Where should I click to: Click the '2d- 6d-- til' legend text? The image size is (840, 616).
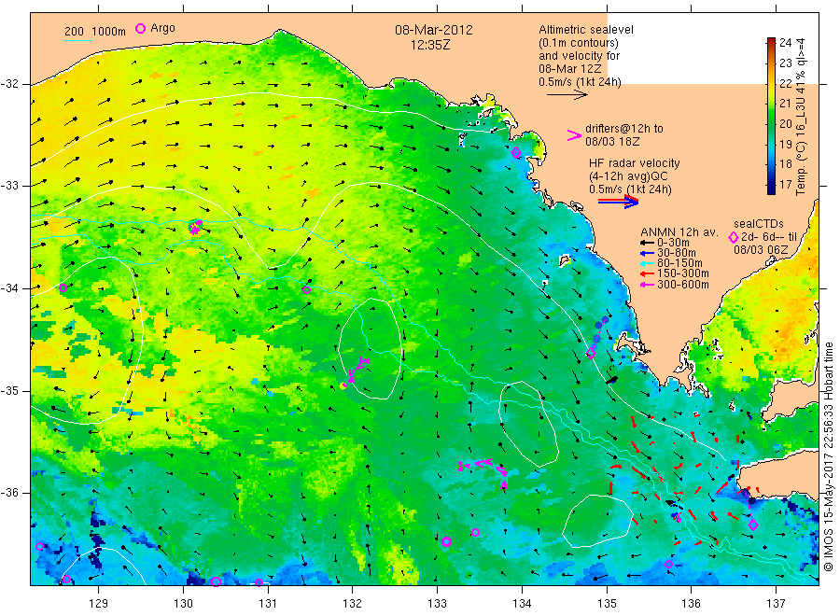click(769, 237)
